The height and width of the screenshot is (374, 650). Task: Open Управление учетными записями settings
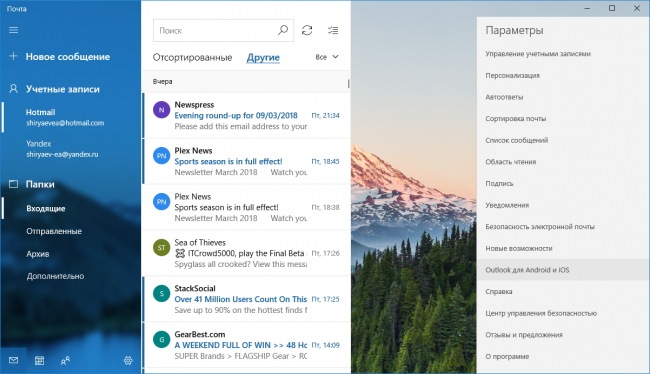coord(538,54)
